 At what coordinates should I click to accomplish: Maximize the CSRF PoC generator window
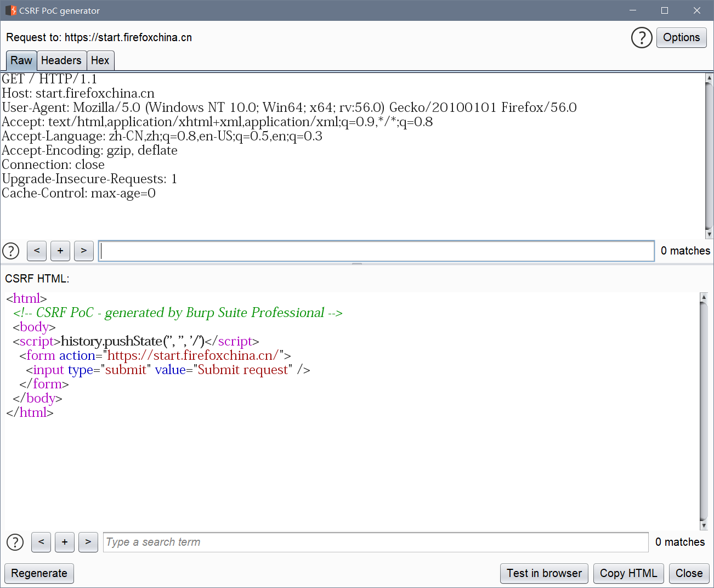(665, 10)
